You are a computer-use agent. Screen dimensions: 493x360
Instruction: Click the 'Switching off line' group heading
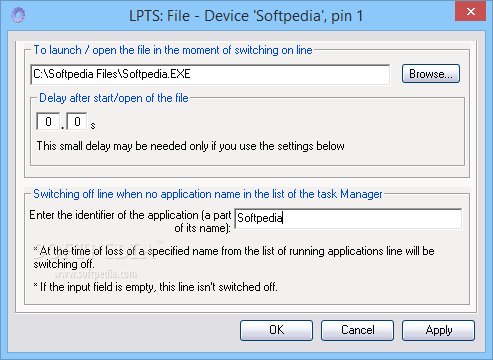coord(208,194)
